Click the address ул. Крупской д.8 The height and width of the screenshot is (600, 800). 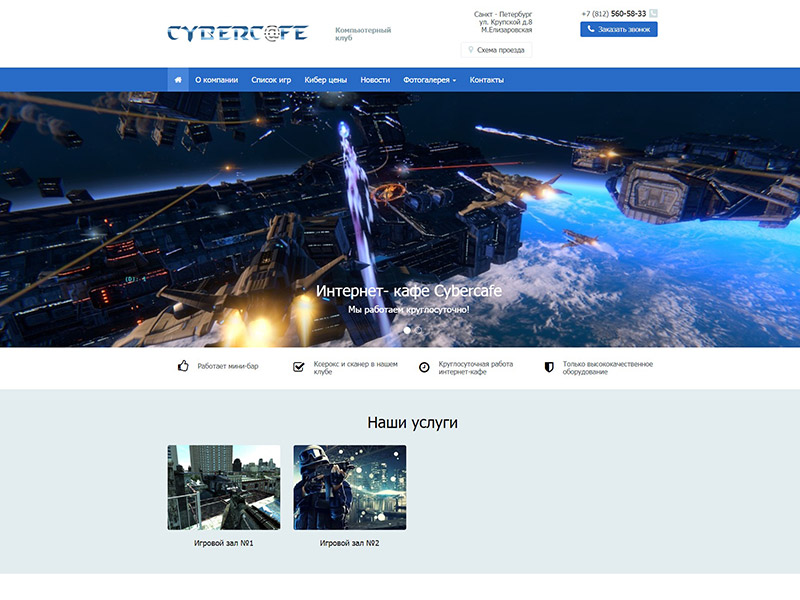point(505,22)
